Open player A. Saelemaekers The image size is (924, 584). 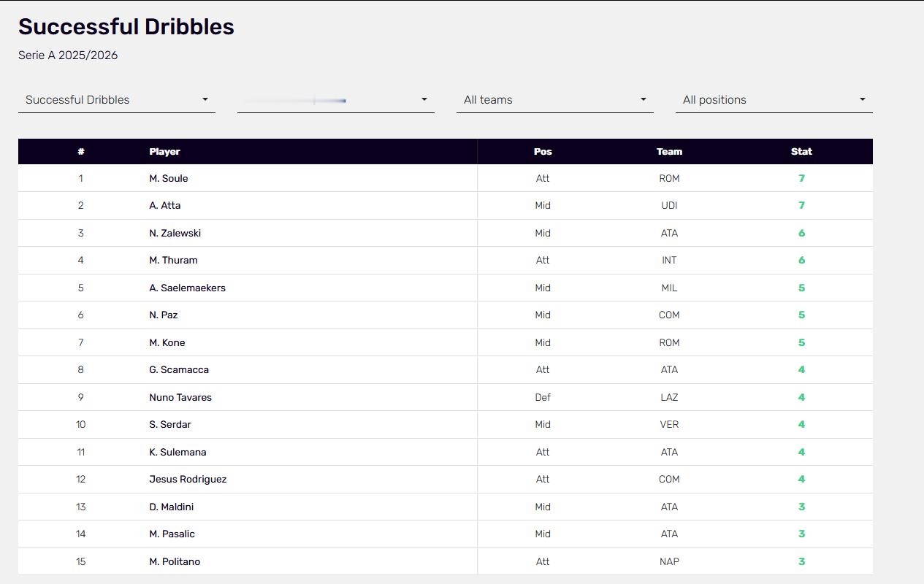point(188,288)
